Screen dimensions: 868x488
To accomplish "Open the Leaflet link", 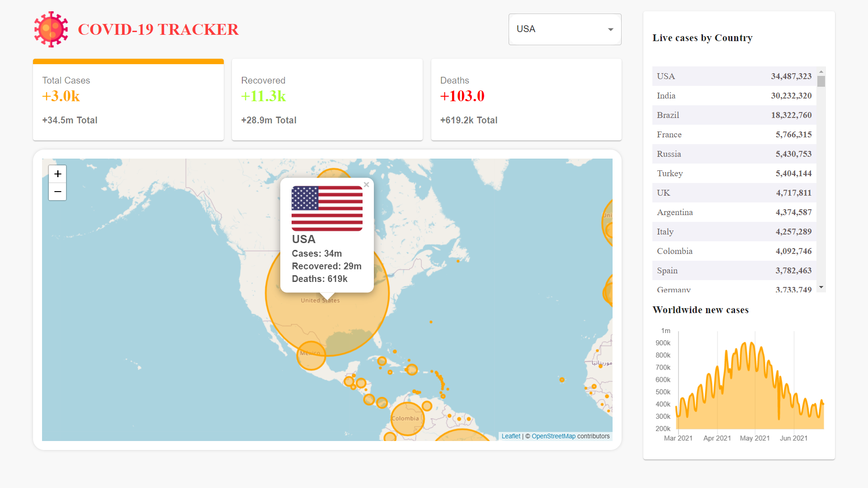I will (511, 436).
